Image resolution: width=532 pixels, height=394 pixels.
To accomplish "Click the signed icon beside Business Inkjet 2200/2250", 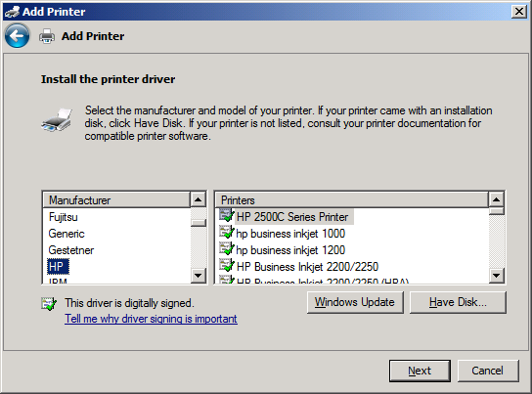I will click(x=226, y=266).
